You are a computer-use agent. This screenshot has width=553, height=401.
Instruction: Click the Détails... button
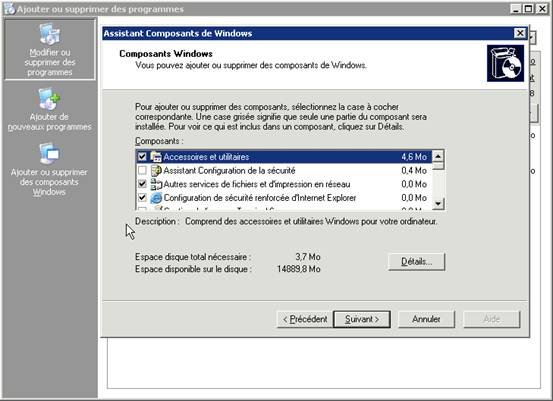coord(417,262)
